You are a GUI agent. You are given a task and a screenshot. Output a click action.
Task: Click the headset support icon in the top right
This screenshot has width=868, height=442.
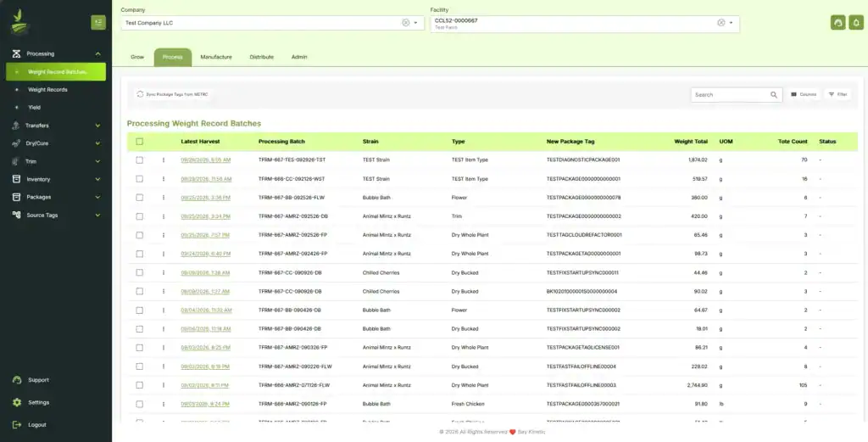(837, 23)
